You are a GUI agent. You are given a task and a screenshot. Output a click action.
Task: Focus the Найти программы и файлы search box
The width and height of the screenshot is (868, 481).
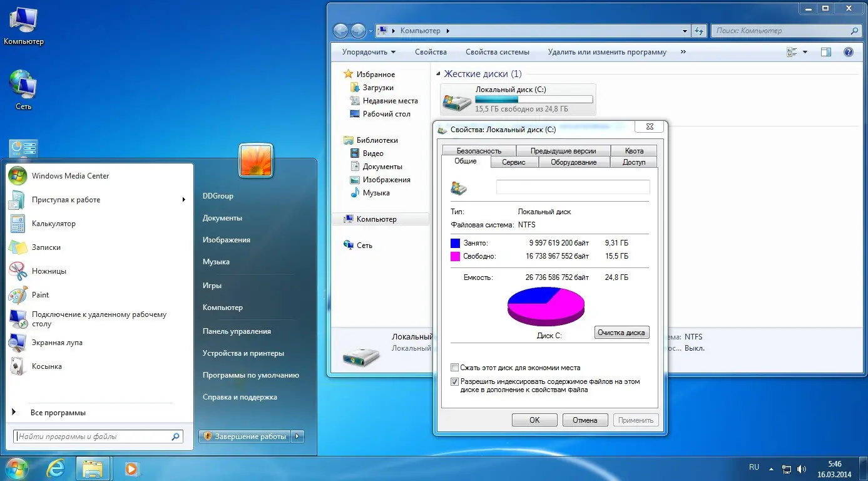click(98, 437)
